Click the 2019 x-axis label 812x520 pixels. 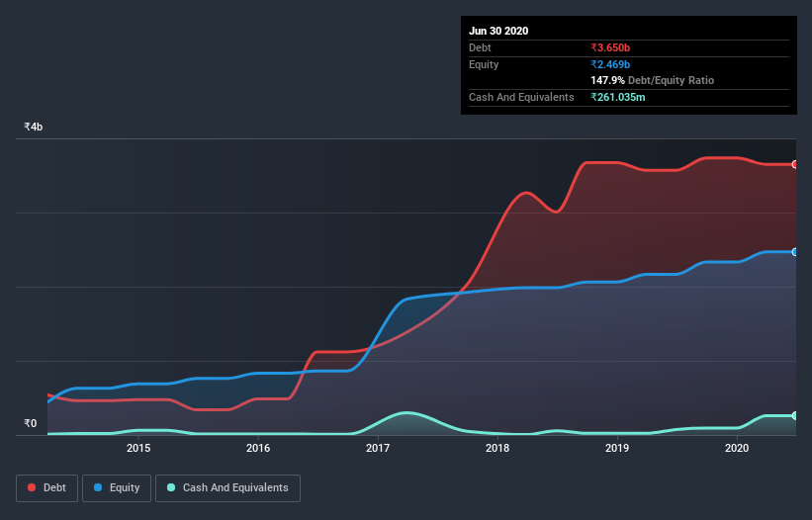pyautogui.click(x=617, y=448)
